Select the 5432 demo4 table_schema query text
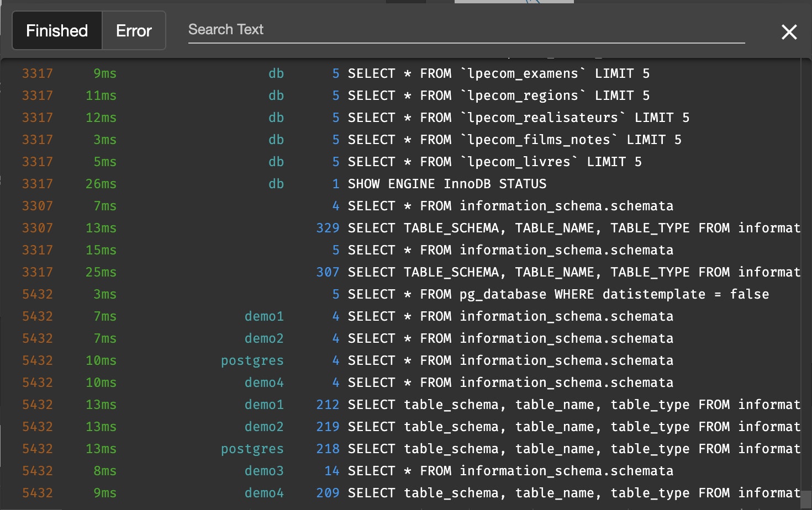Screen dimensions: 812x510 [x=574, y=493]
